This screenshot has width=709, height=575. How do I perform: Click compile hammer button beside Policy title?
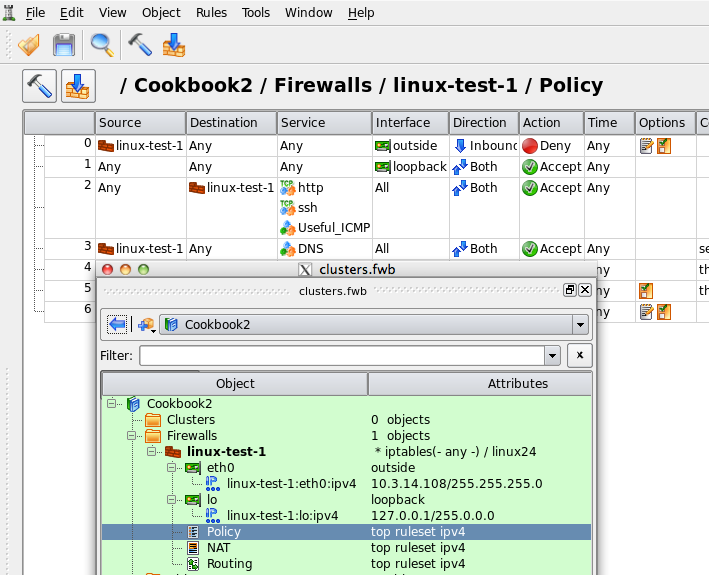pyautogui.click(x=39, y=86)
